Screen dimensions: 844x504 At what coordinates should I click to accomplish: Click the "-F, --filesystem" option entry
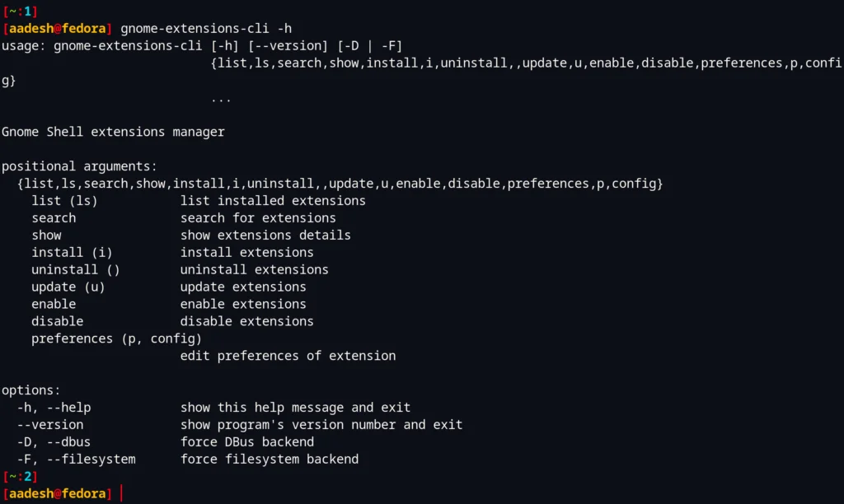click(x=76, y=459)
